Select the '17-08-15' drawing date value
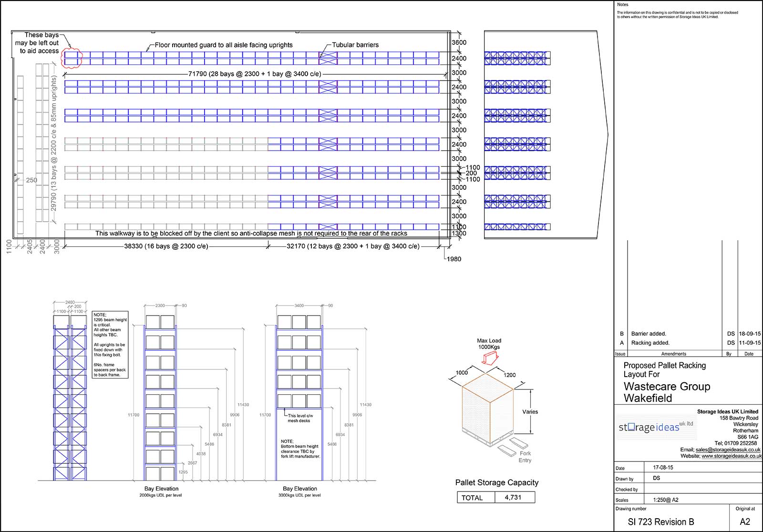Image resolution: width=763 pixels, height=532 pixels. 663,468
